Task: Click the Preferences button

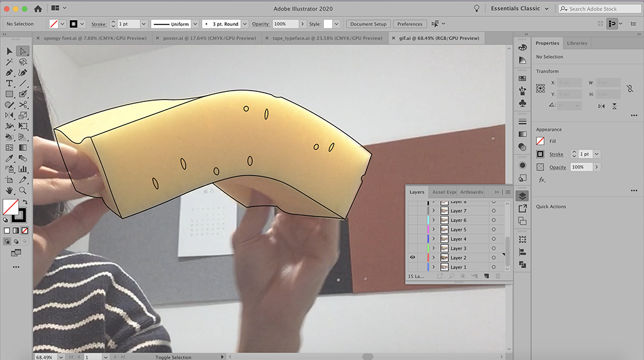Action: (x=409, y=24)
